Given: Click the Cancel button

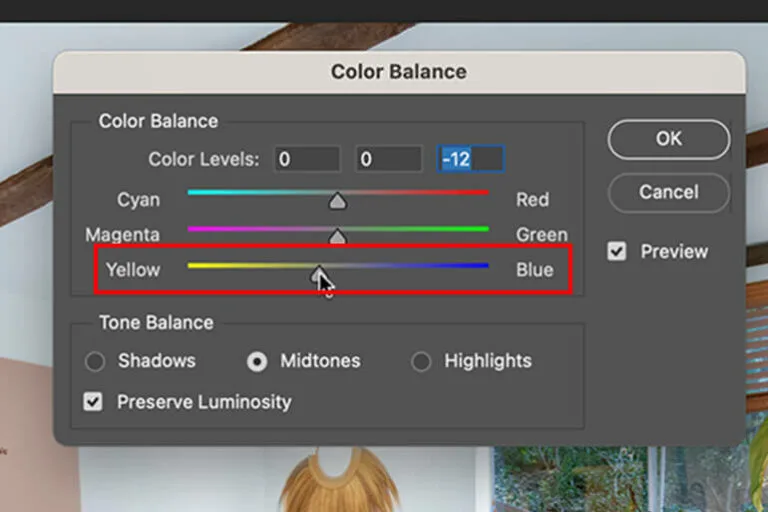Looking at the screenshot, I should click(669, 193).
